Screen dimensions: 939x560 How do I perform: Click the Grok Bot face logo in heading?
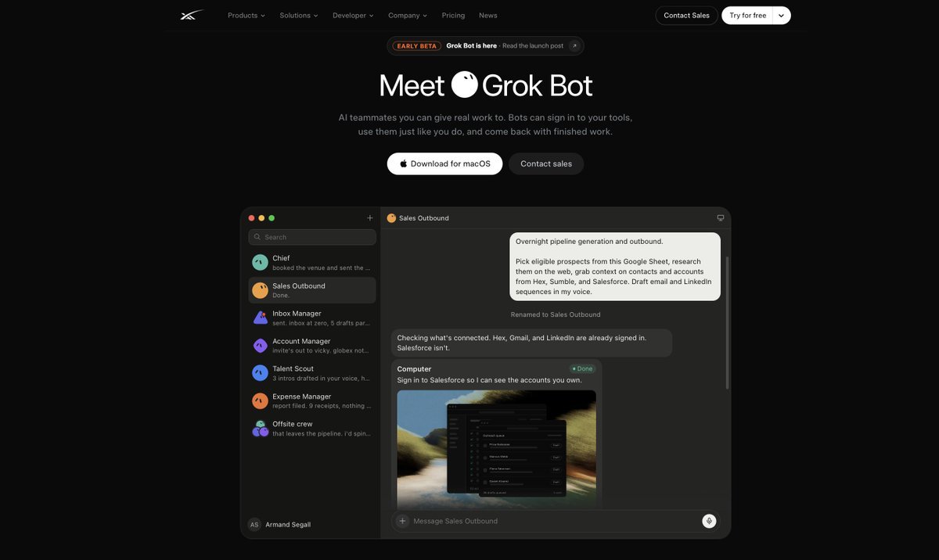464,84
